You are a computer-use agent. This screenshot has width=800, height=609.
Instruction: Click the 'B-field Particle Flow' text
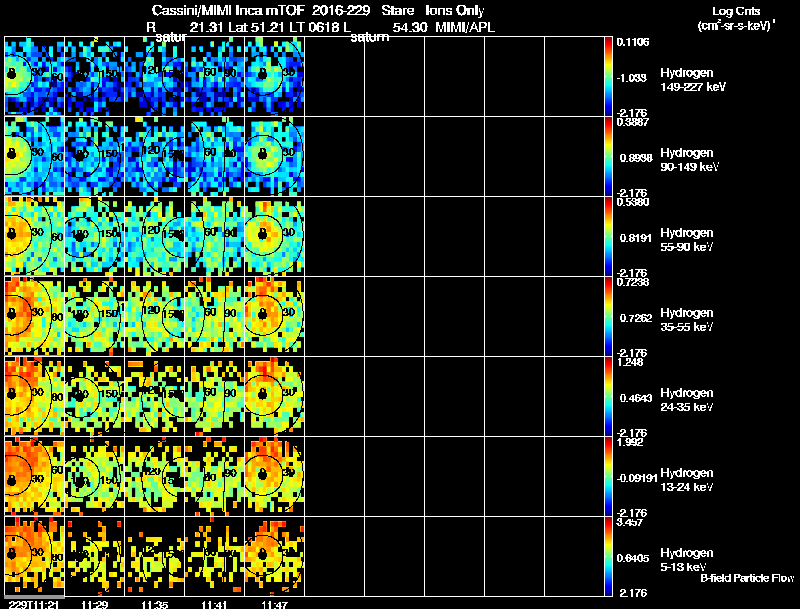(747, 578)
